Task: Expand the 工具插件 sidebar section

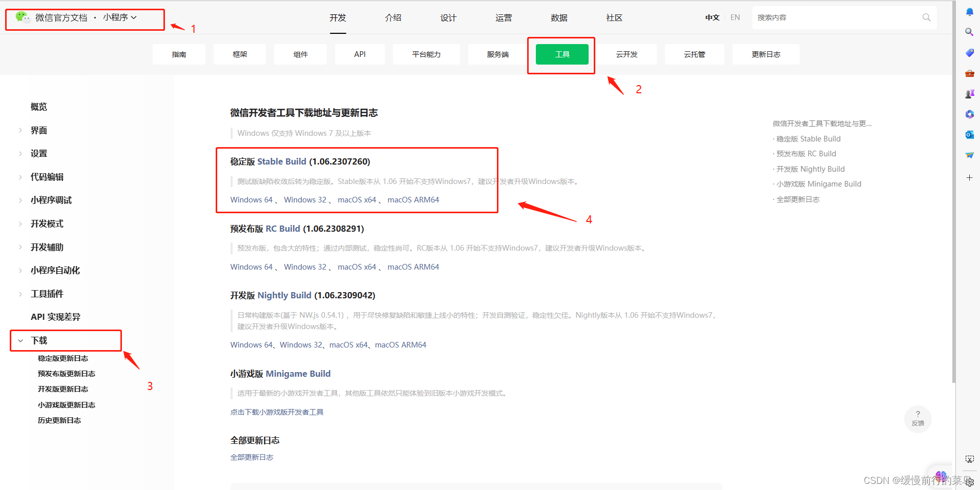Action: [x=20, y=294]
